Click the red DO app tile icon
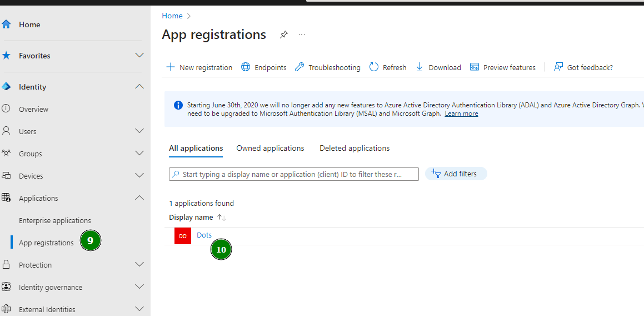644x316 pixels. pos(183,236)
